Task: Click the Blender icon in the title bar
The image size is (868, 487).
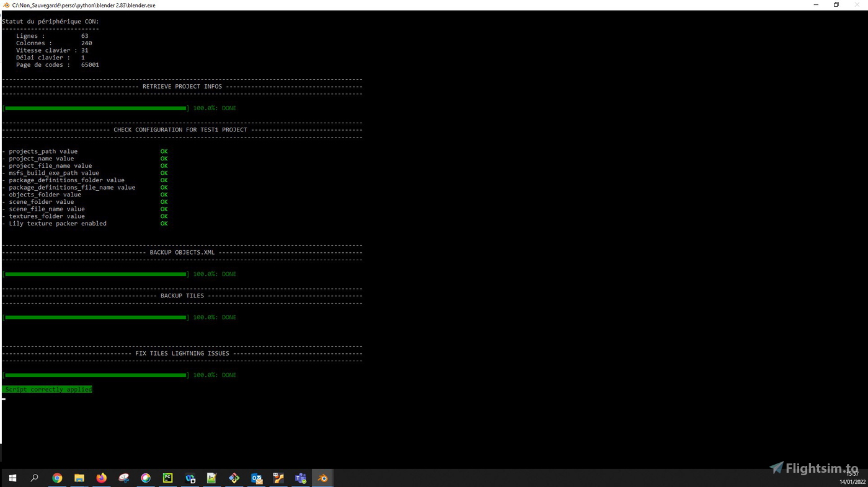Action: [x=6, y=5]
